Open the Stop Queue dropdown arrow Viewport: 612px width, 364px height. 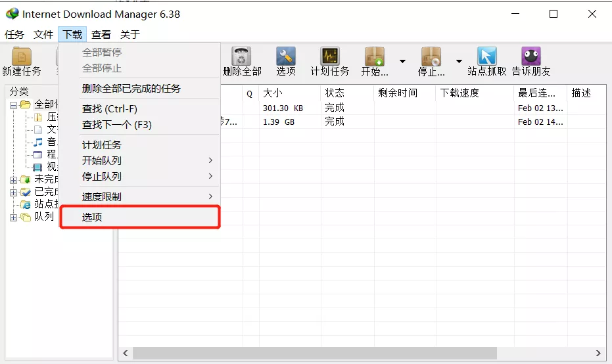click(x=459, y=61)
